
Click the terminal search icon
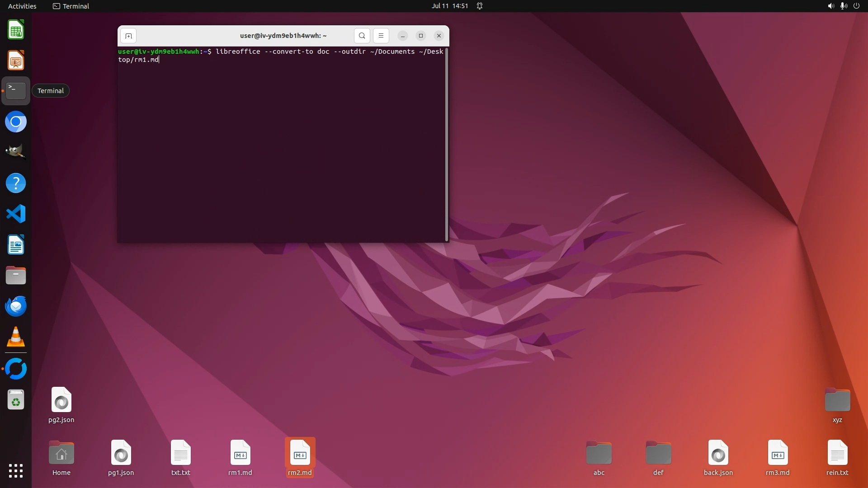[x=362, y=36]
